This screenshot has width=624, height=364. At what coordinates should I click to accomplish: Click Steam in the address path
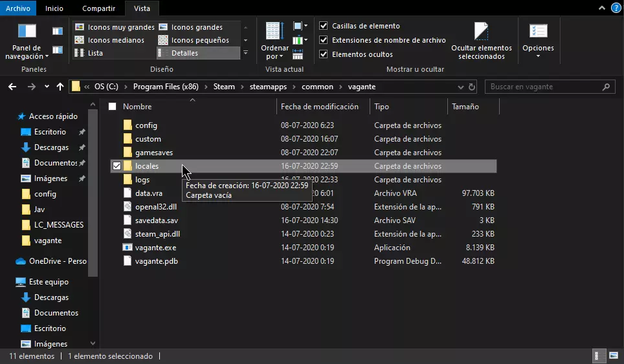(x=224, y=87)
